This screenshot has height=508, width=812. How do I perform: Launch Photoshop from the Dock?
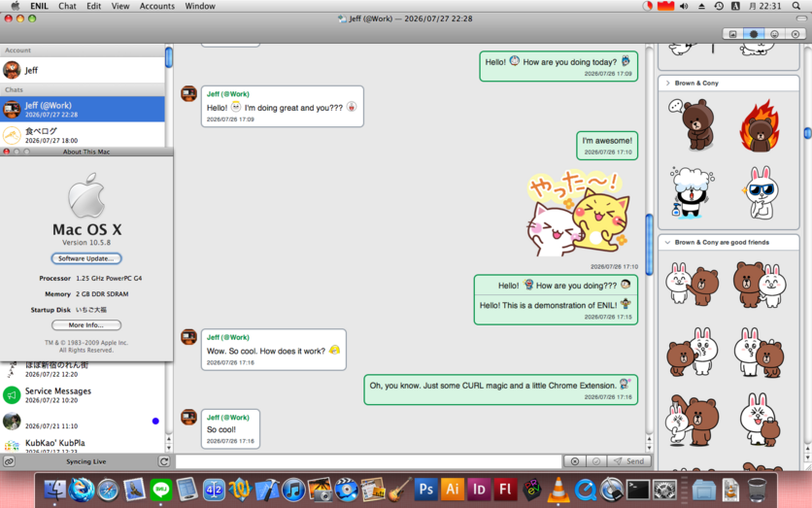426,490
